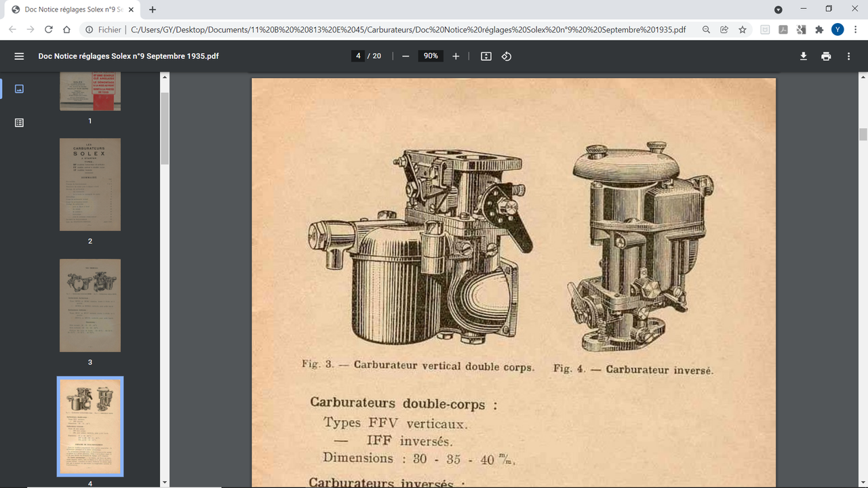Jump to page 1 thumbnail
The width and height of the screenshot is (868, 488).
click(x=90, y=91)
